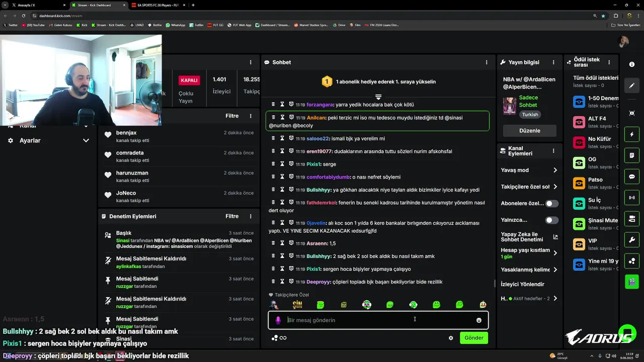
Task: Open the weather widget on taskbar
Action: [x=559, y=355]
